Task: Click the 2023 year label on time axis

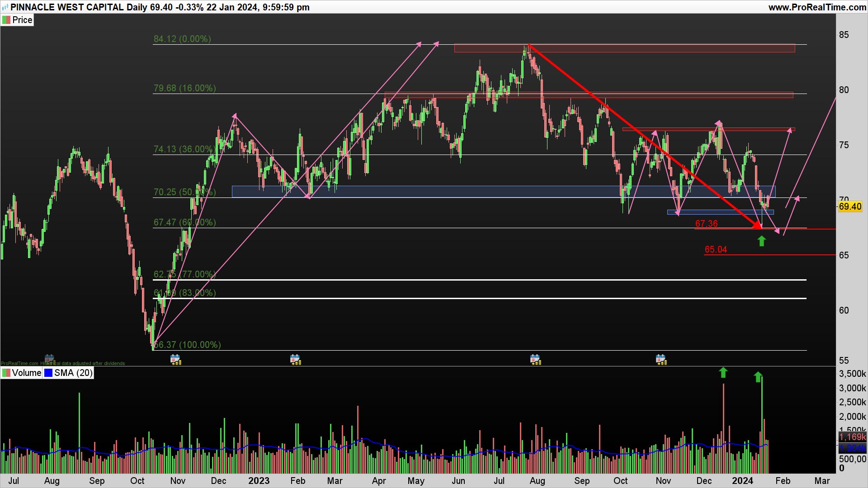Action: tap(259, 481)
